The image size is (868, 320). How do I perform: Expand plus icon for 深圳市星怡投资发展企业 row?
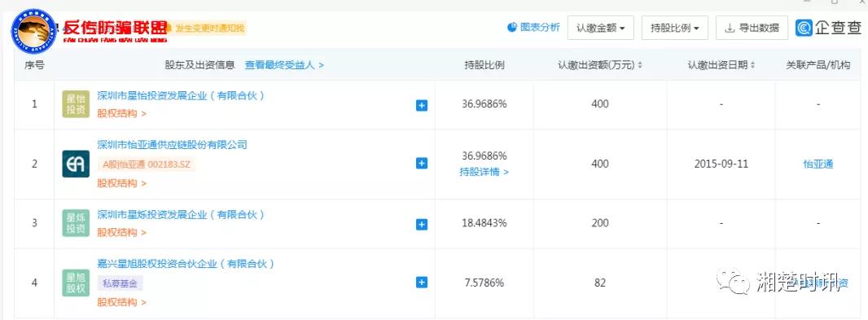point(422,105)
